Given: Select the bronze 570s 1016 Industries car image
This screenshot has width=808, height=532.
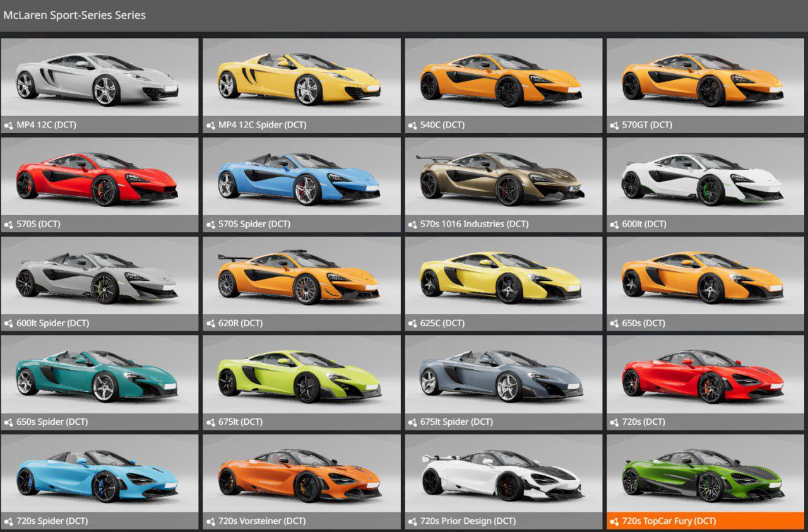Looking at the screenshot, I should pos(503,177).
